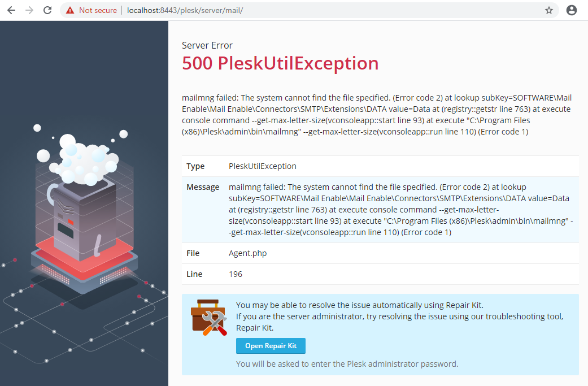This screenshot has height=386, width=588.
Task: Go back to the previous page
Action: coord(11,10)
